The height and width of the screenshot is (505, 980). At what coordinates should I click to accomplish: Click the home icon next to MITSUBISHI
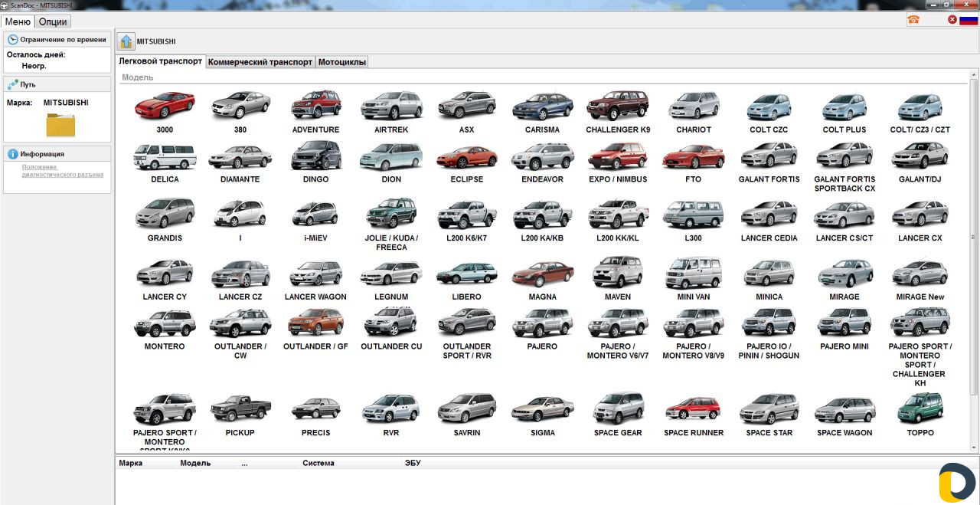126,41
